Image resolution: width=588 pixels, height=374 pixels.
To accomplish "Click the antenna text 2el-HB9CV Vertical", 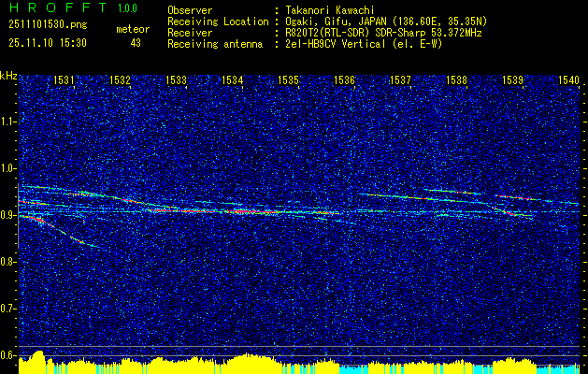I will pos(336,44).
